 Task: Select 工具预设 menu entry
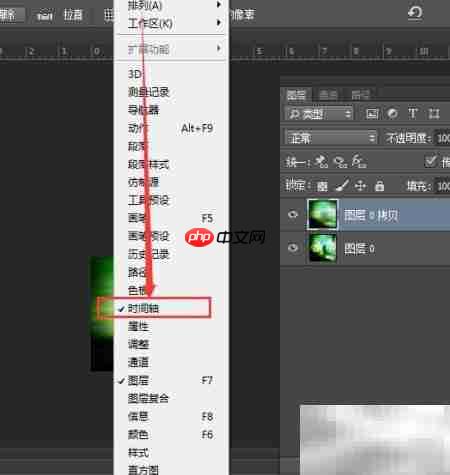pyautogui.click(x=171, y=200)
